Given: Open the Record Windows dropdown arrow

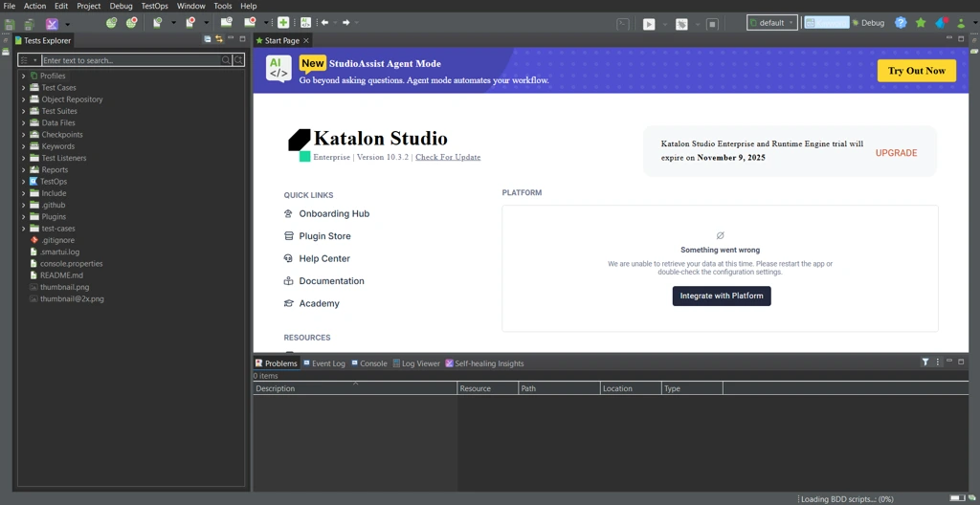Looking at the screenshot, I should 267,23.
